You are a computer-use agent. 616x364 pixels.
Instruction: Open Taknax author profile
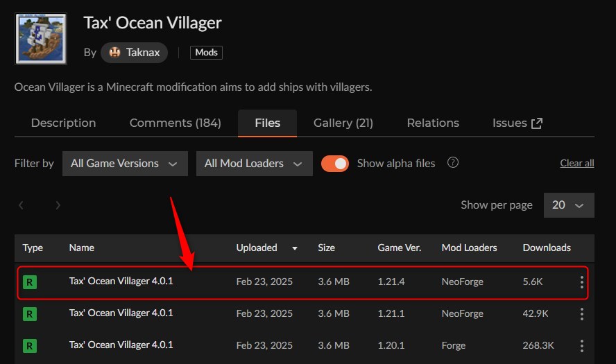(134, 53)
